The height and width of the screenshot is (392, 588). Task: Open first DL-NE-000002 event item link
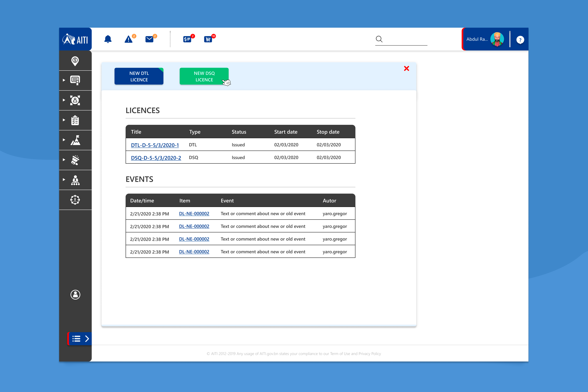point(194,213)
